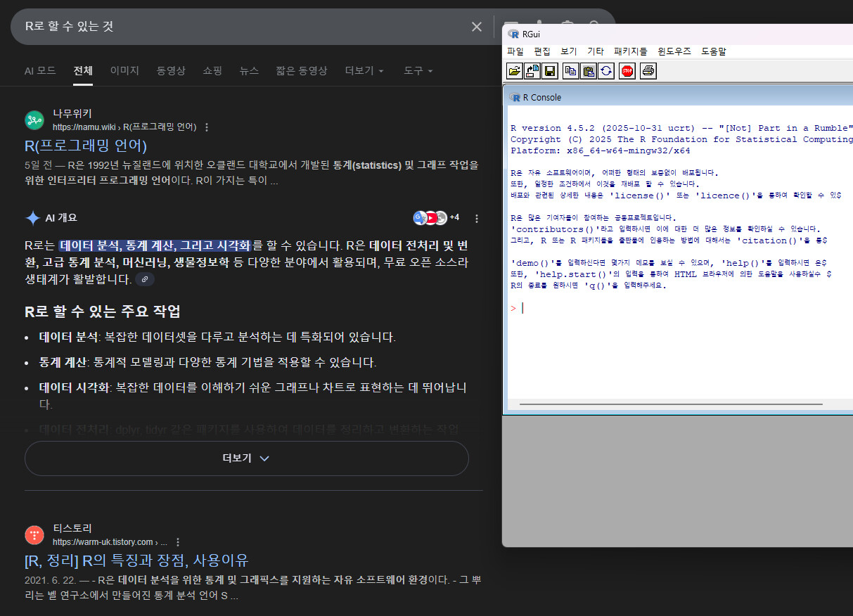This screenshot has width=853, height=616.
Task: Click the Copy icon in RGui toolbar
Action: coord(571,71)
